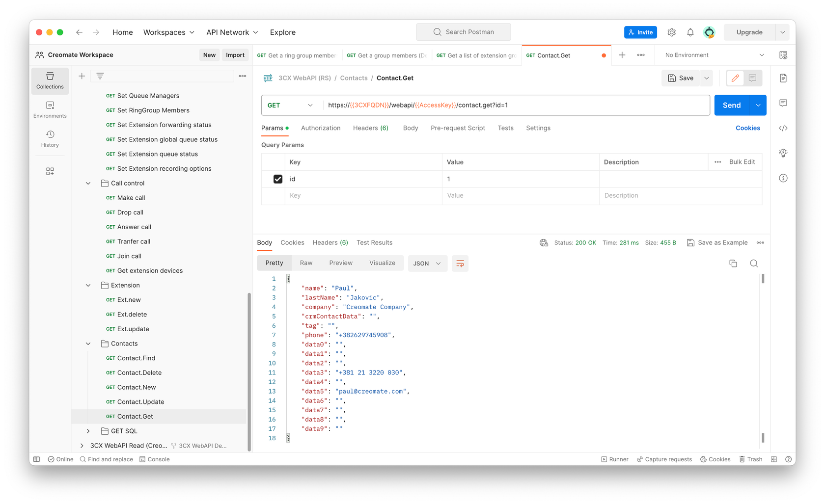Copy the response body

(733, 263)
